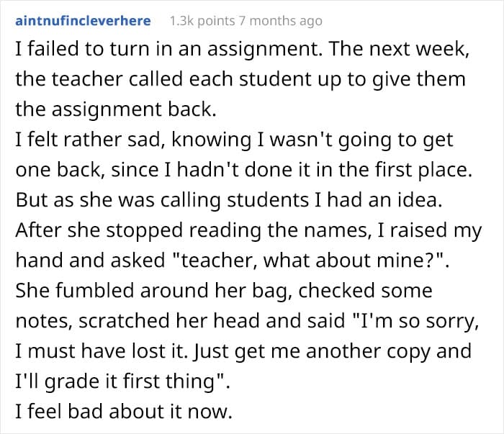Click the line "I'll grade it first thing"
Image resolution: width=504 pixels, height=434 pixels.
(123, 381)
